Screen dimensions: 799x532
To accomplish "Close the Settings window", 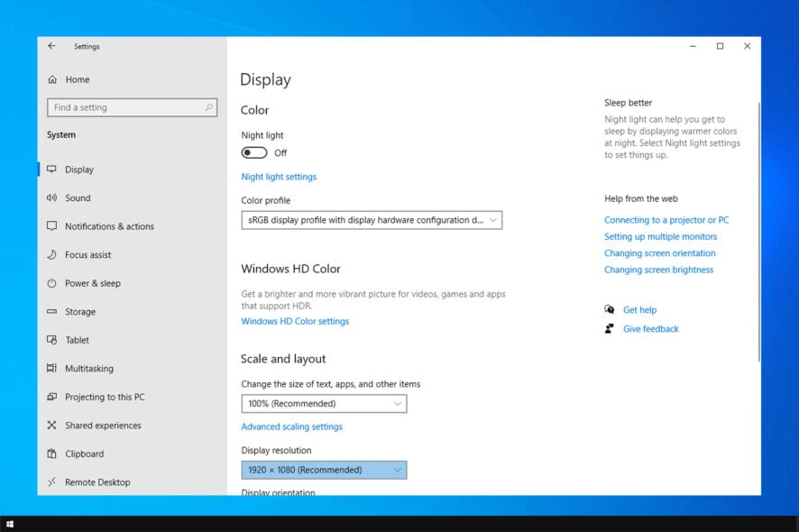I will click(747, 46).
